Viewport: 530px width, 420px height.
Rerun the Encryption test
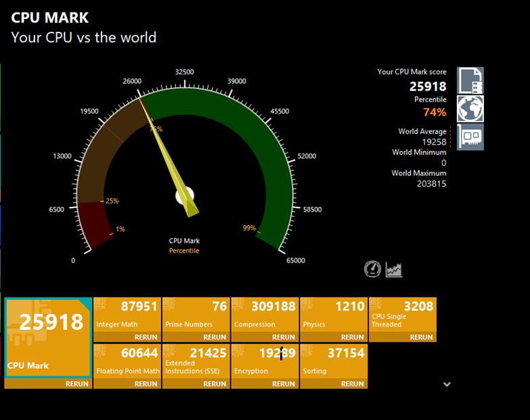pyautogui.click(x=284, y=384)
